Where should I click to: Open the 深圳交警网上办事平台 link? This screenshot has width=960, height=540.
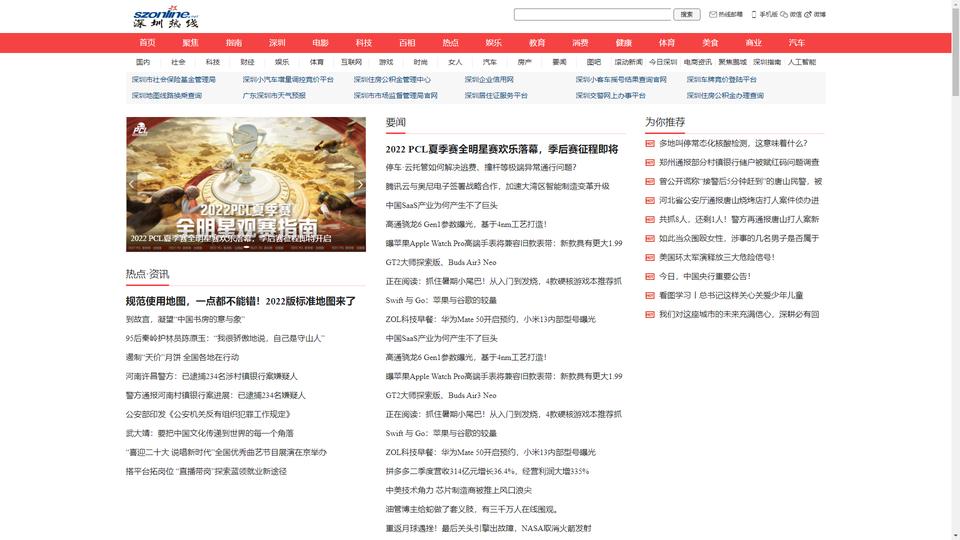(611, 96)
